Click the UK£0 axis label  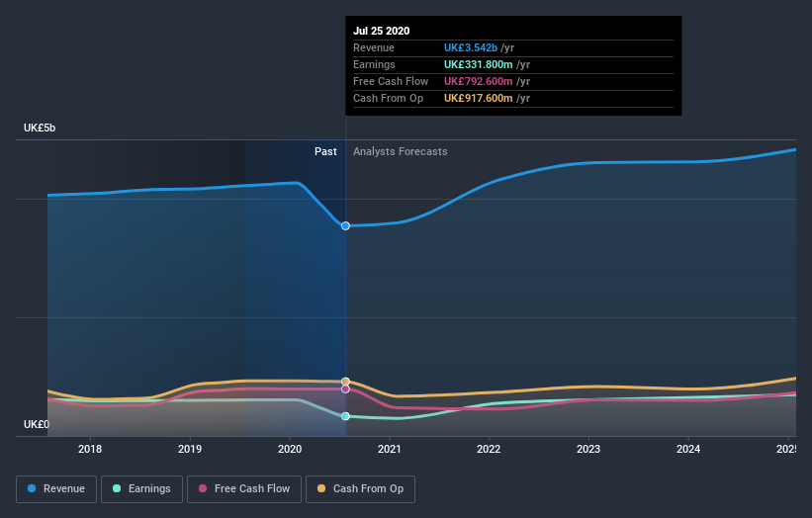pos(37,424)
